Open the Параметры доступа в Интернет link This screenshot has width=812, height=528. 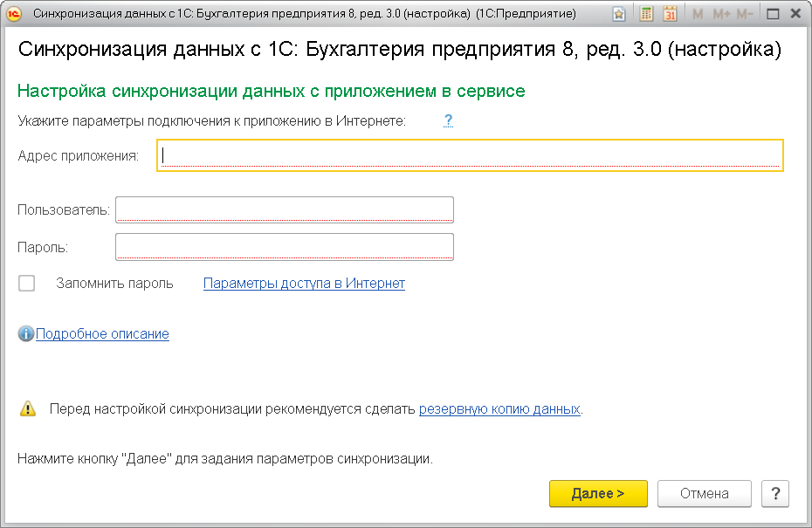304,283
